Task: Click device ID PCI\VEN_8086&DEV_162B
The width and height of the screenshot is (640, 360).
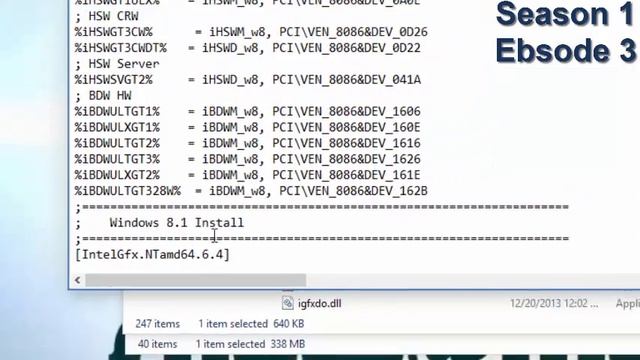Action: tap(353, 191)
